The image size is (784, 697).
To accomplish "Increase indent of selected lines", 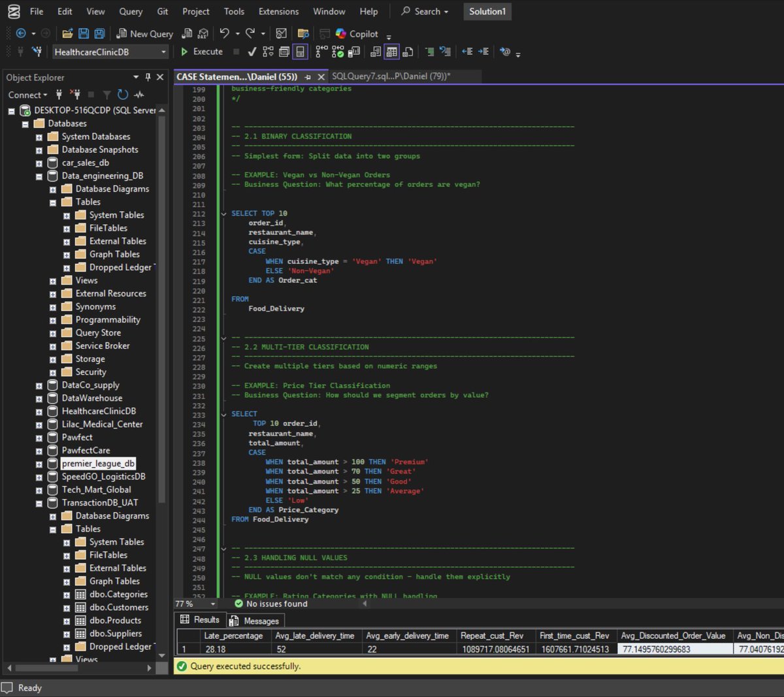I will [483, 52].
